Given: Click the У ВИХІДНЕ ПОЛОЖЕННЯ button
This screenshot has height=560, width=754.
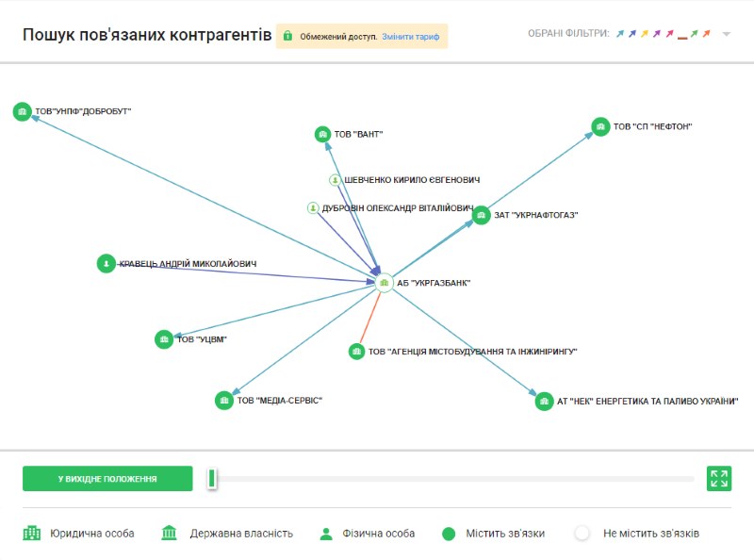Looking at the screenshot, I should coord(107,479).
